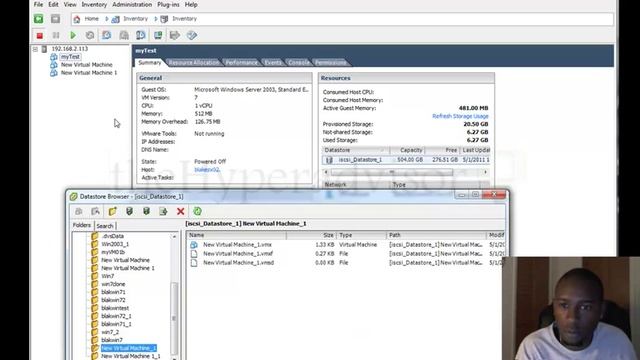The height and width of the screenshot is (360, 640).
Task: Click the datastore list horizontal scrollbar
Action: click(391, 172)
